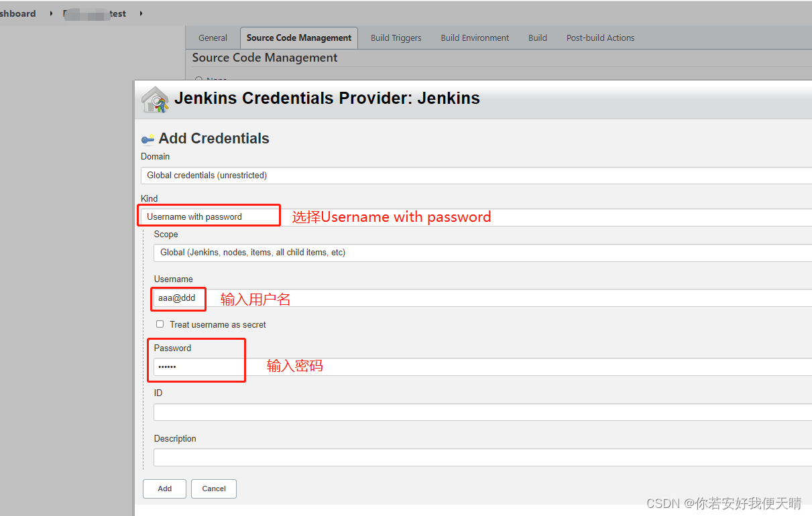Expand the breadcrumb arrow after test
The image size is (812, 516).
click(141, 13)
